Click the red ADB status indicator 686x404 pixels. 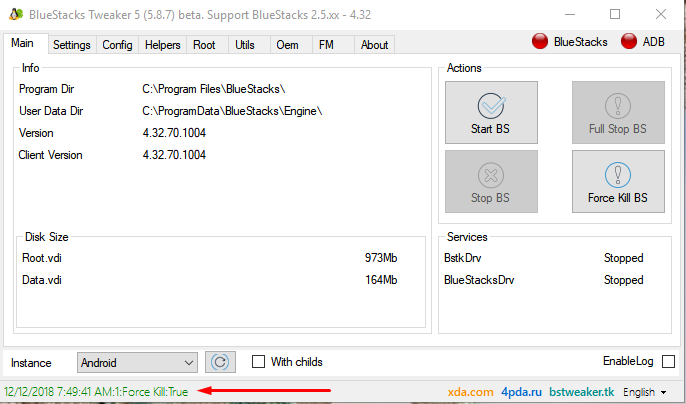click(x=629, y=42)
